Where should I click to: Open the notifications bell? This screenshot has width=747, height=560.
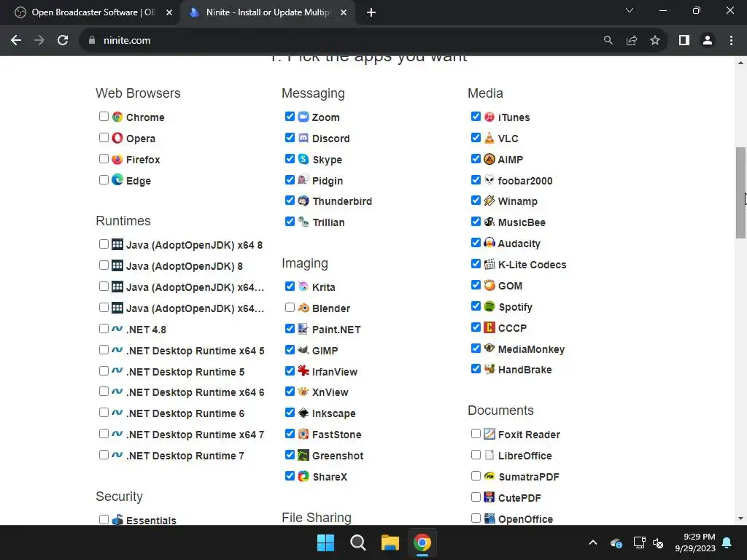point(727,542)
